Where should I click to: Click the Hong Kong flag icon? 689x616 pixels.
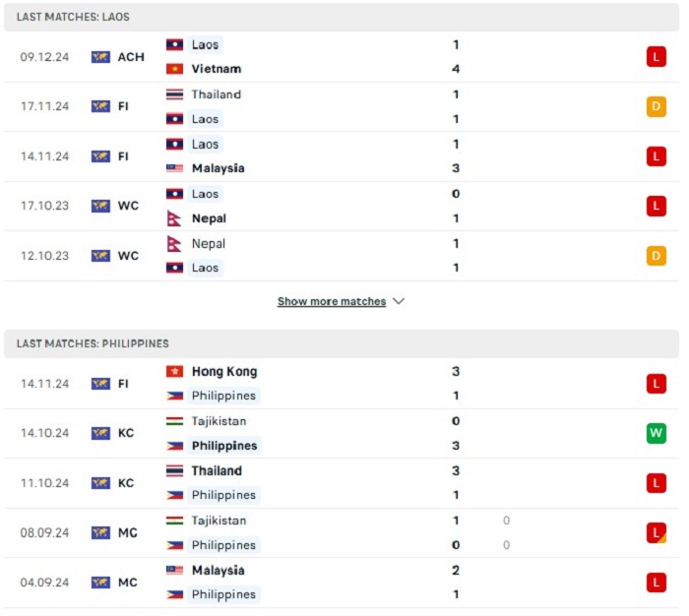tap(174, 372)
